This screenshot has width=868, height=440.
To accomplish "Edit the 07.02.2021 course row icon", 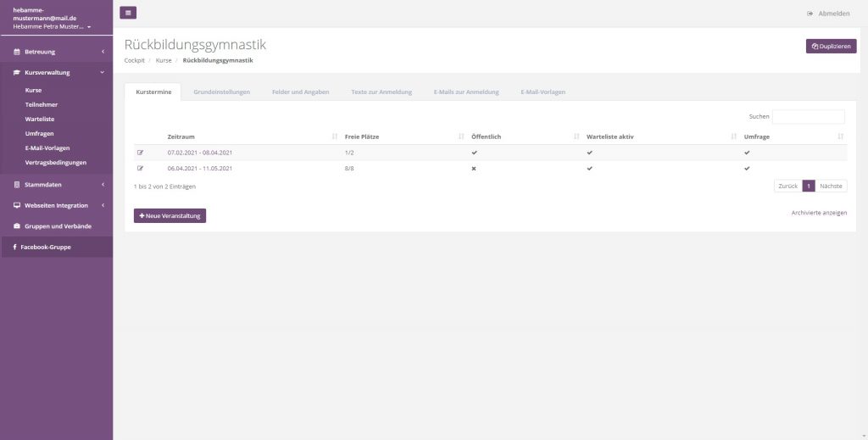I will [x=141, y=153].
